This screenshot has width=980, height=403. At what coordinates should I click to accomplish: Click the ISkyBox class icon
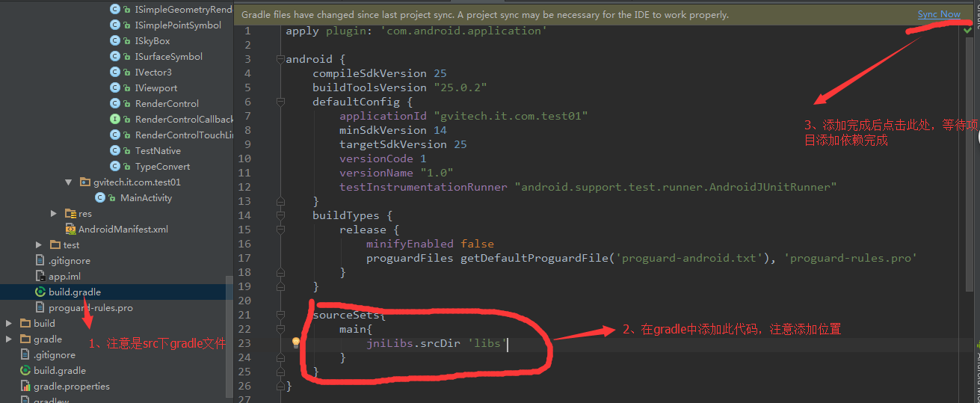(115, 40)
